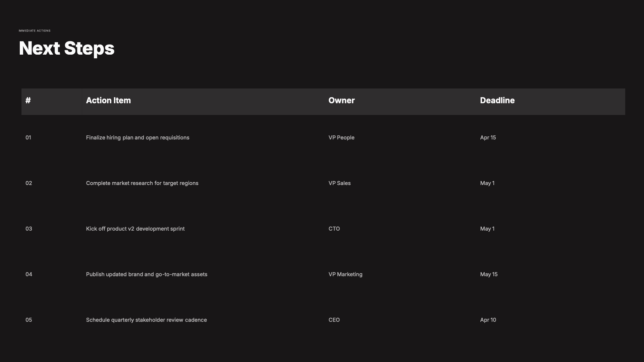
Task: Click the VP Sales owner cell
Action: tap(339, 183)
